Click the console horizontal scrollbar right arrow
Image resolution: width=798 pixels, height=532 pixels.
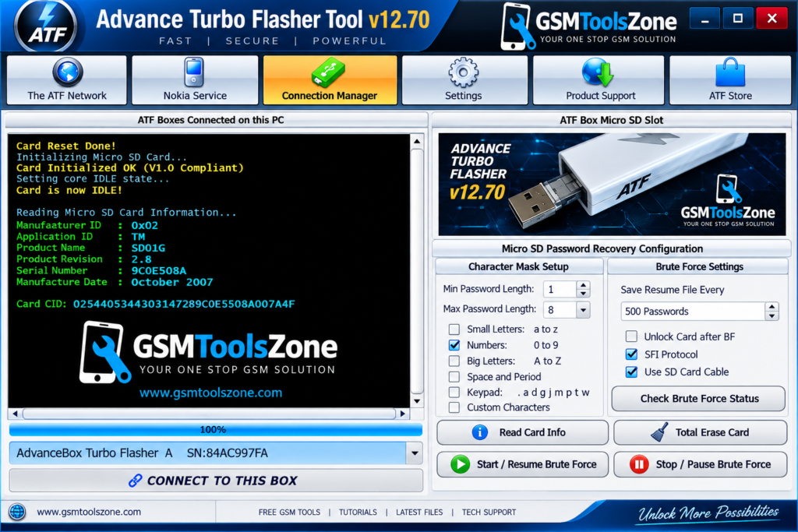pyautogui.click(x=403, y=414)
